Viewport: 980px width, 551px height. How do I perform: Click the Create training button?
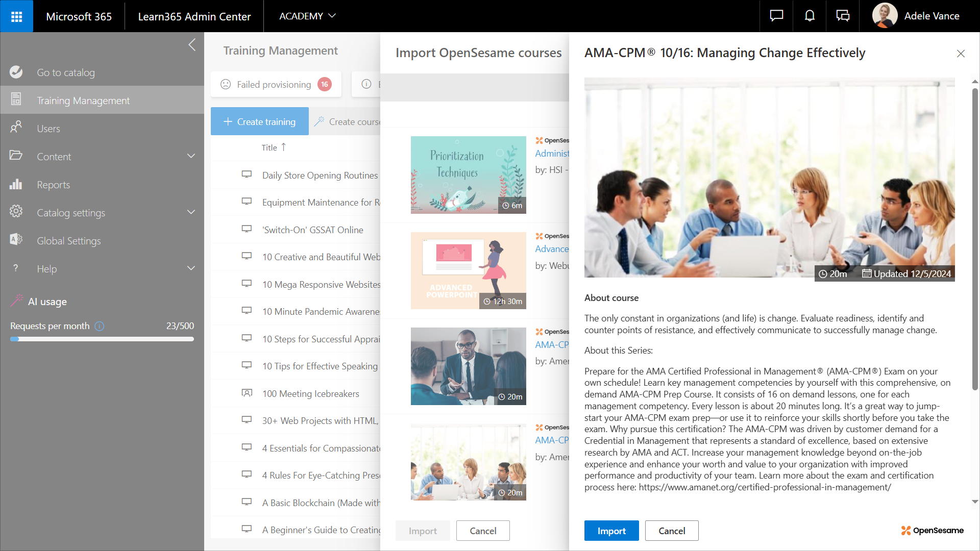pos(260,121)
